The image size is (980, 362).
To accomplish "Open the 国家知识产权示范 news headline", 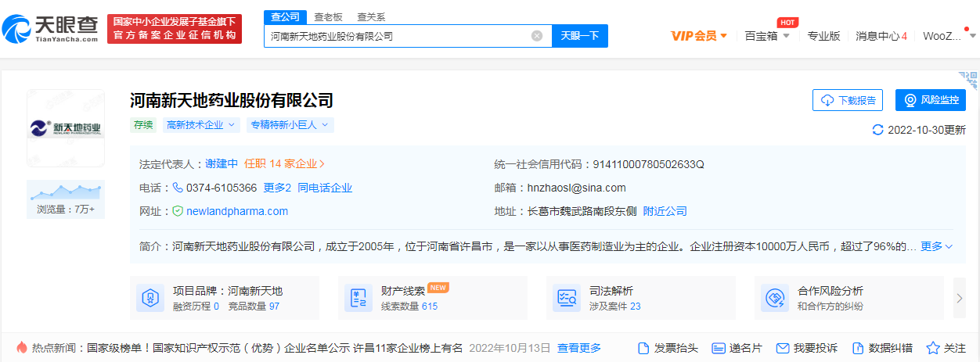I will click(x=275, y=348).
